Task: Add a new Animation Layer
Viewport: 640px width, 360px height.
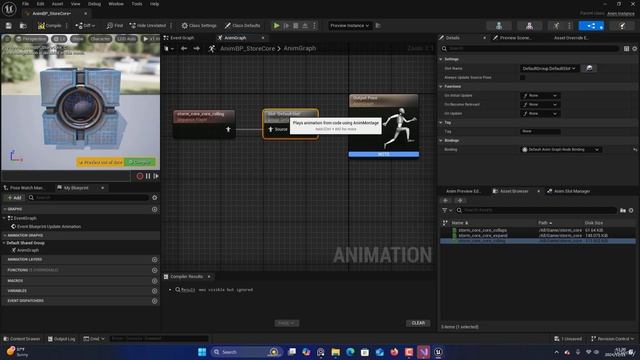Action: click(x=155, y=260)
